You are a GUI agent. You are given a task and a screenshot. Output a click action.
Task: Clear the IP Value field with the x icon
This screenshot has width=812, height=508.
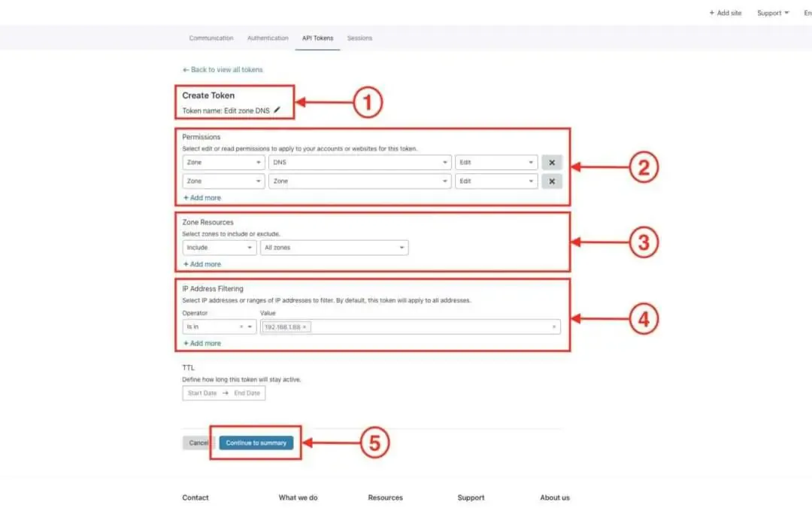coord(554,327)
